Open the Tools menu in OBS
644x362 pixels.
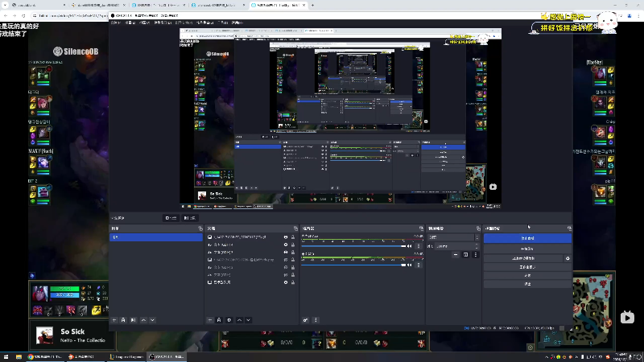223,23
